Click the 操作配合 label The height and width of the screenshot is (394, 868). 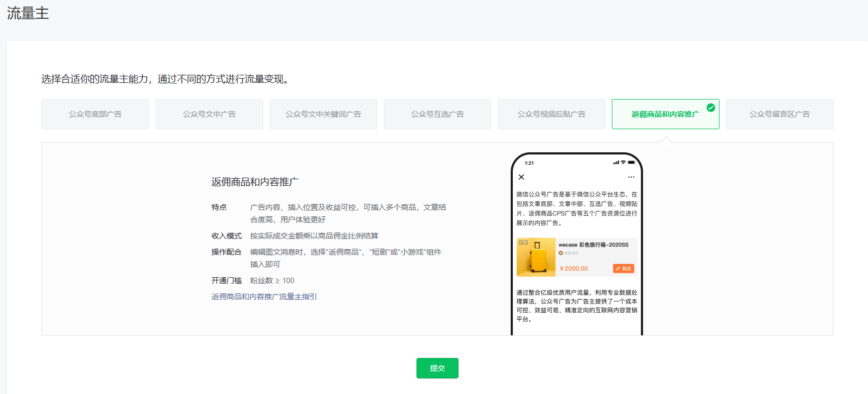(x=227, y=252)
